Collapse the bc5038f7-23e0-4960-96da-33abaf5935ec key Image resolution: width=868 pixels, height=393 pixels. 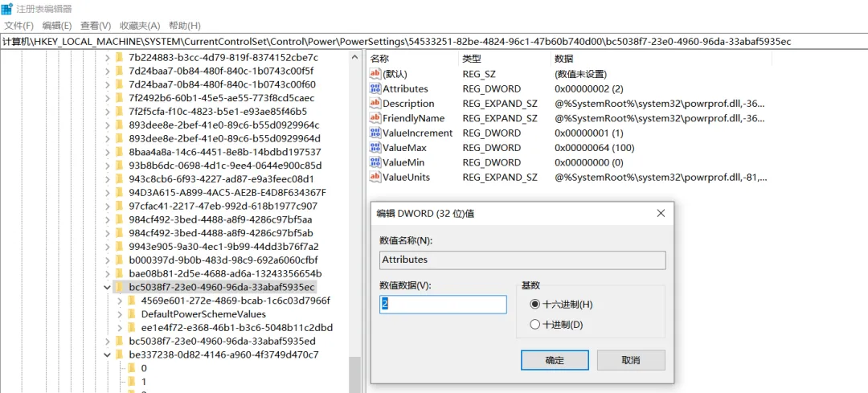coord(107,287)
